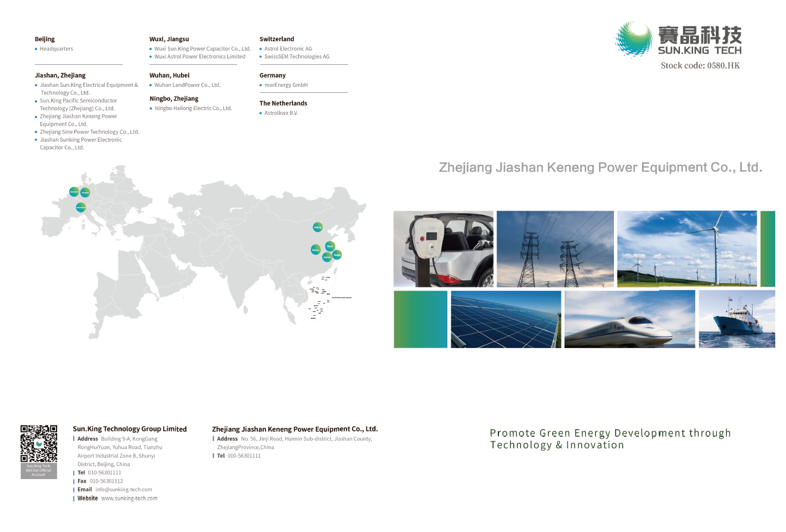Click the "Promote Green Energy Development" slogan
Viewport: 786px width, 532px height.
(x=610, y=439)
